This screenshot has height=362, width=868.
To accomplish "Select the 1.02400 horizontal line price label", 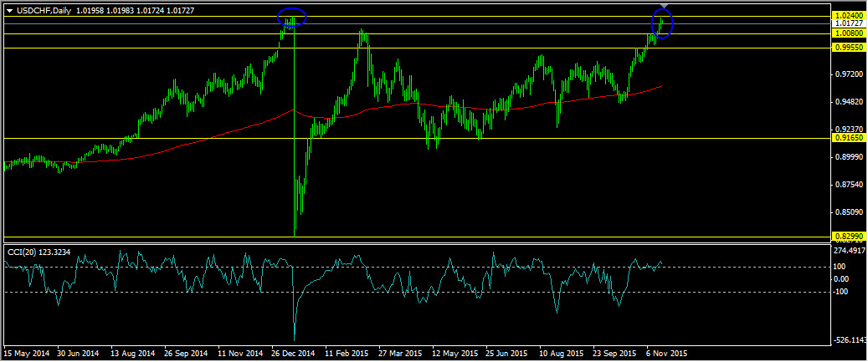I will 849,17.
